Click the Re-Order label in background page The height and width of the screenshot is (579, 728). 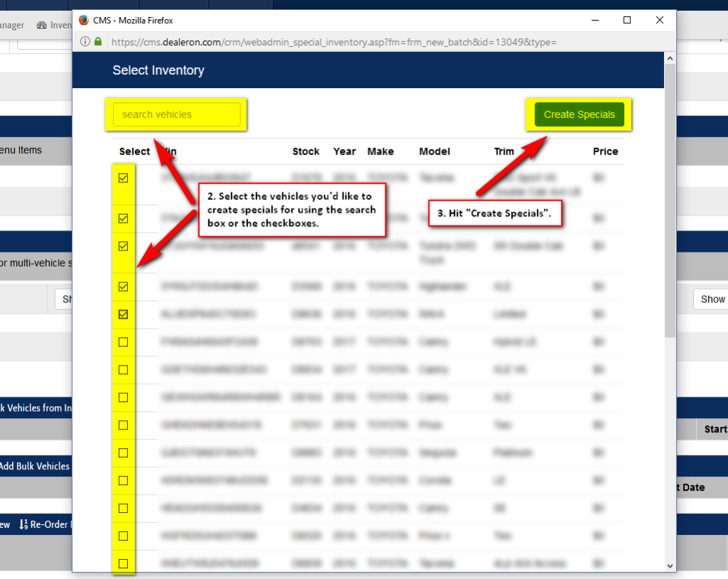tap(49, 524)
